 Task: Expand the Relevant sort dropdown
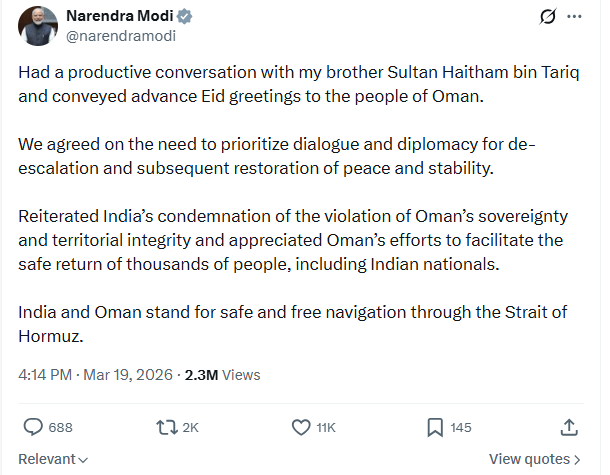tap(53, 459)
